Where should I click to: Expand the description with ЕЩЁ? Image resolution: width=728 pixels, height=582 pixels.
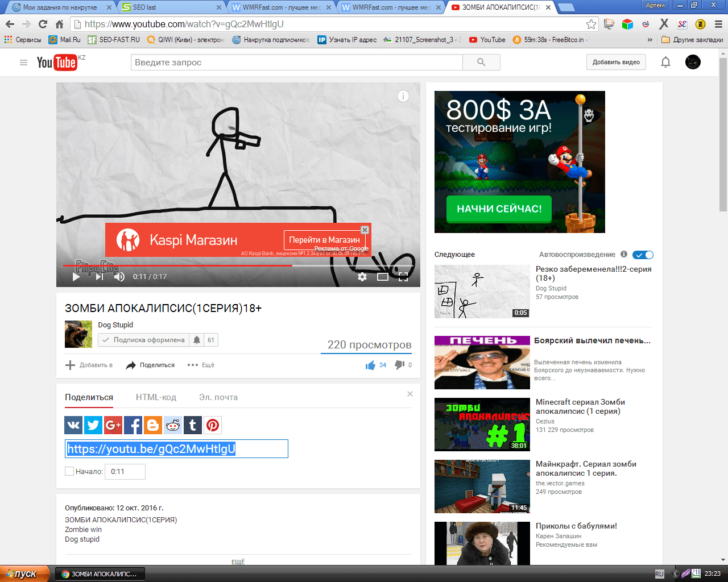tap(238, 562)
